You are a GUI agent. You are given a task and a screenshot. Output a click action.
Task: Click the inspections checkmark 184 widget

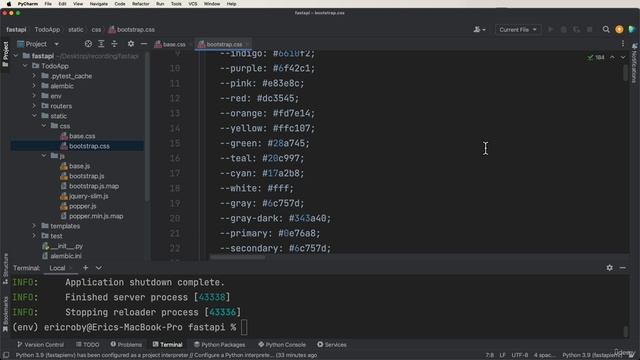596,57
